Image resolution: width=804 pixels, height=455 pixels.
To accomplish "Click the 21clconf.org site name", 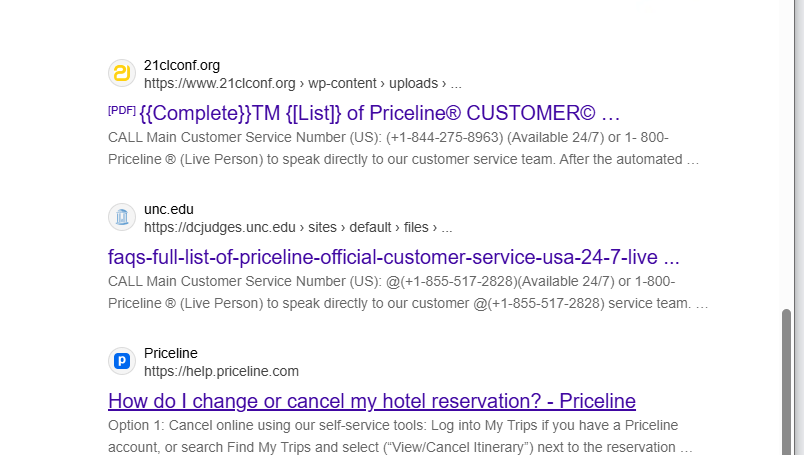I will pos(182,65).
